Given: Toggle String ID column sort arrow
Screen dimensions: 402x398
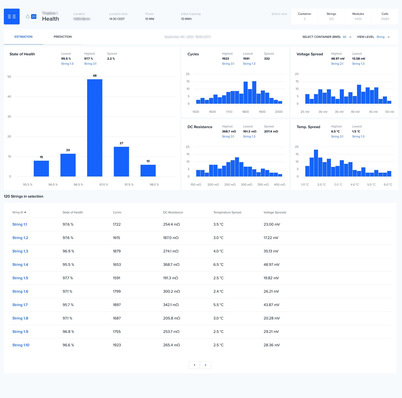Looking at the screenshot, I should point(25,212).
